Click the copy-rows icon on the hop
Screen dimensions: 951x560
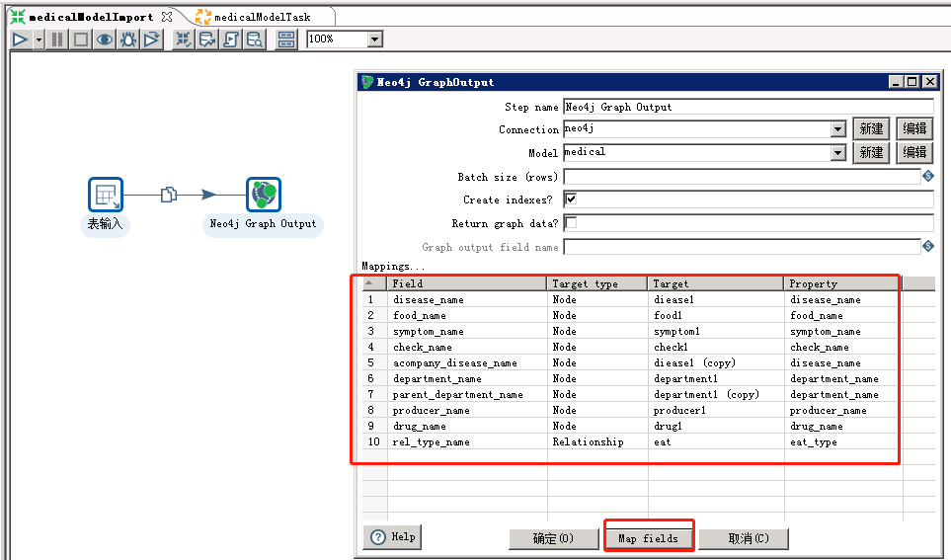(x=169, y=195)
